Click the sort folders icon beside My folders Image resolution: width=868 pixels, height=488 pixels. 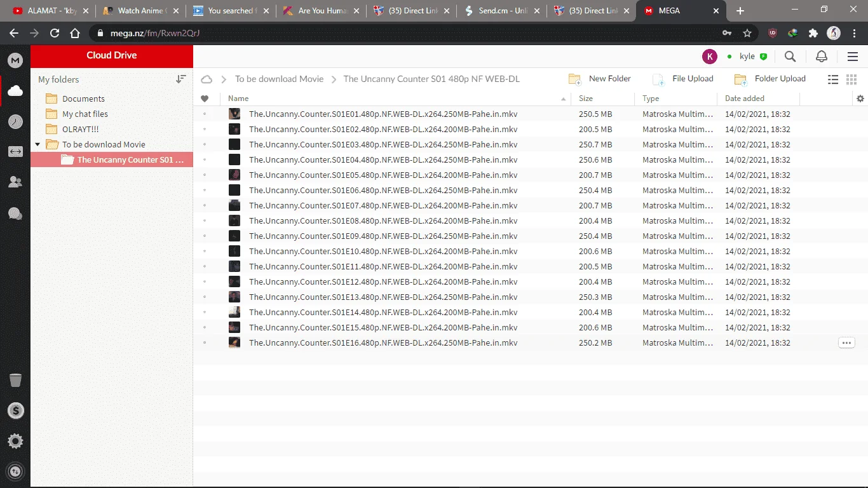coord(181,79)
